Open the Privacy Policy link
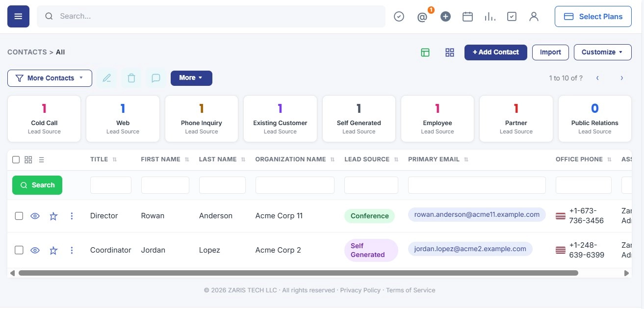The width and height of the screenshot is (644, 309). tap(361, 290)
